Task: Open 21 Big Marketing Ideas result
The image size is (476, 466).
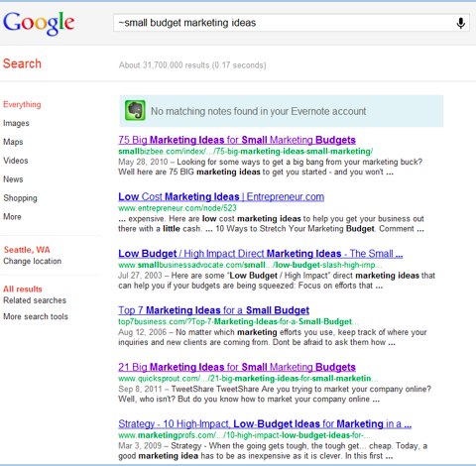Action: coord(237,367)
